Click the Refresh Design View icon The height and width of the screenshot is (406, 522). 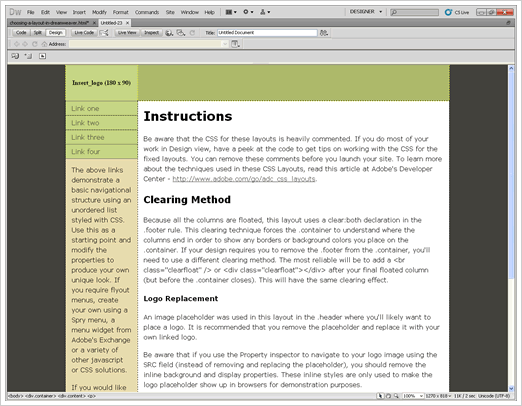[x=192, y=33]
